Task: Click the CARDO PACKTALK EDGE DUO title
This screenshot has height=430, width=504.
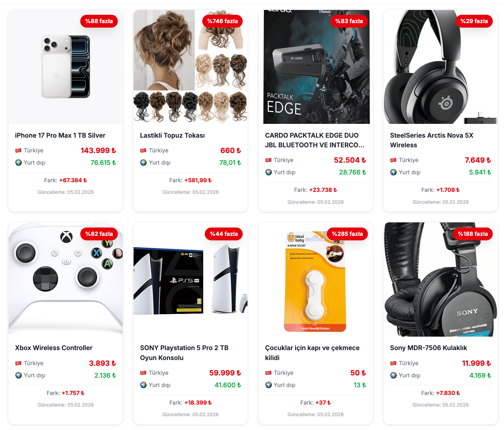Action: [315, 140]
